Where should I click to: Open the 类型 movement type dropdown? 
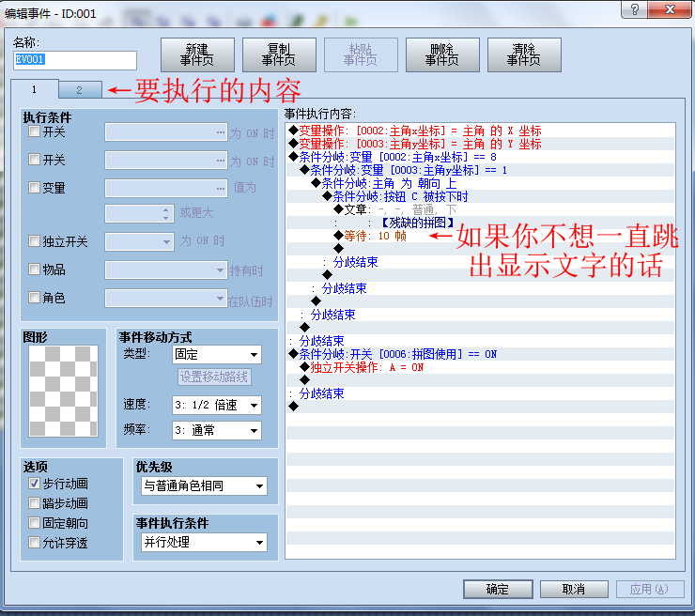click(217, 354)
